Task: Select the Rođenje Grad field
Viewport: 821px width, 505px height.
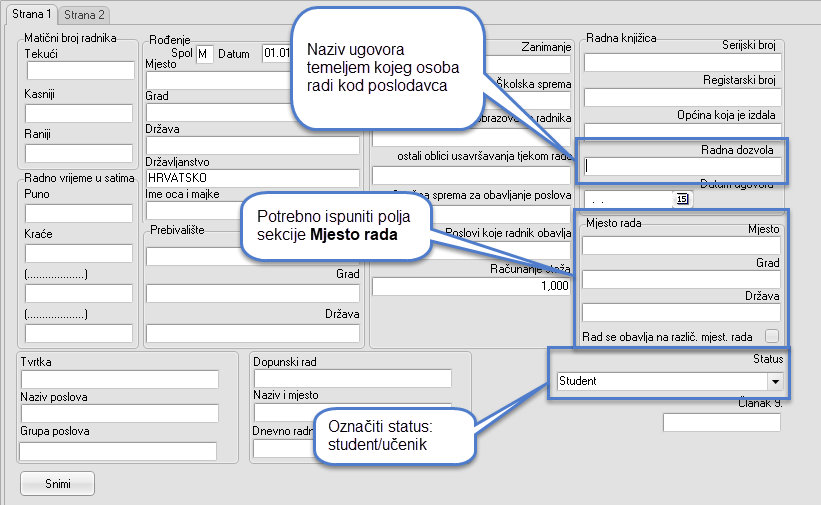Action: pyautogui.click(x=219, y=112)
